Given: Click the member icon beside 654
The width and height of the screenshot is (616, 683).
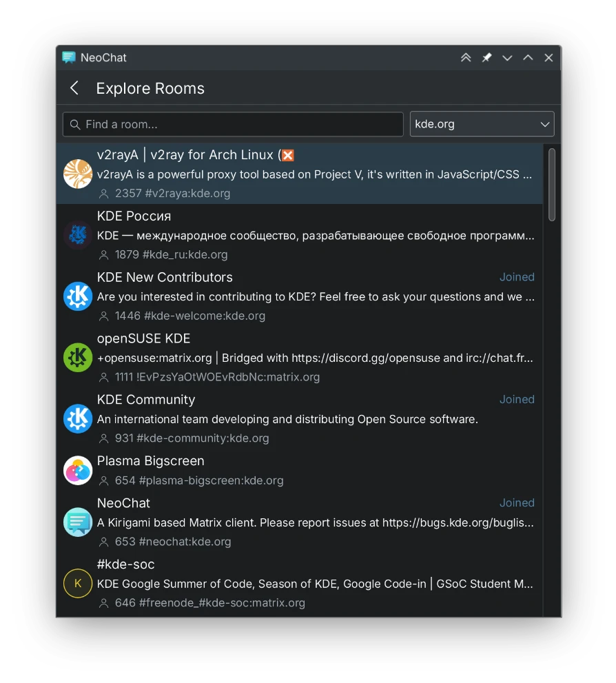Looking at the screenshot, I should coord(103,480).
